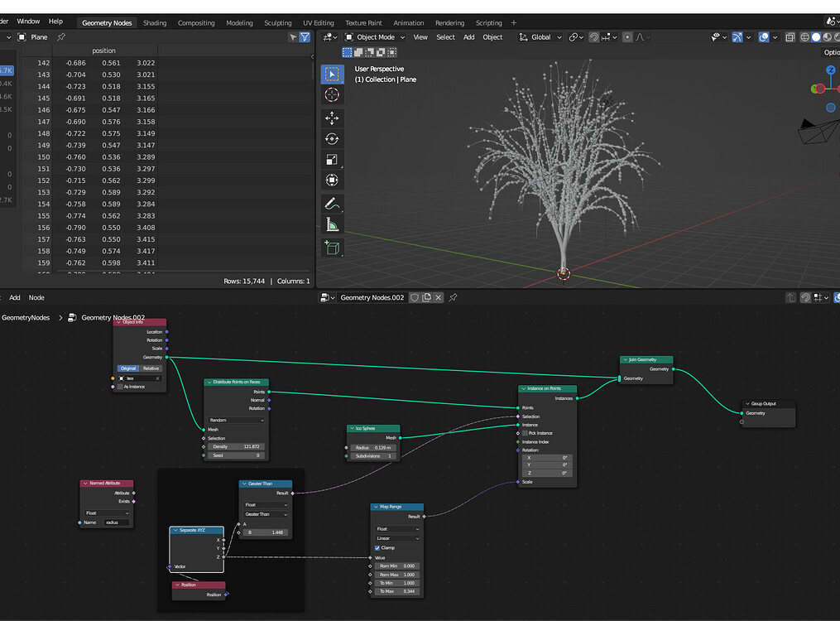
Task: Open the node editor Add menu
Action: click(14, 297)
